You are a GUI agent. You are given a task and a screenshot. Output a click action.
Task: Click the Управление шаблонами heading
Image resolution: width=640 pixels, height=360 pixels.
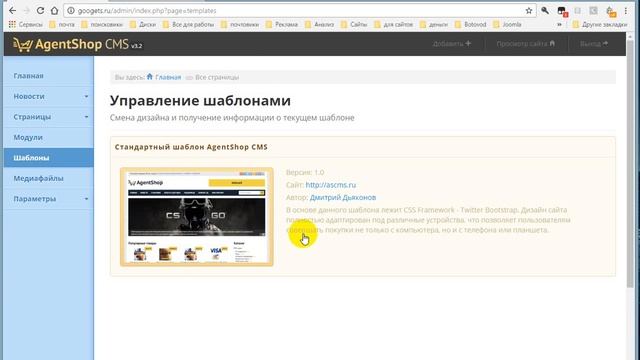[200, 100]
